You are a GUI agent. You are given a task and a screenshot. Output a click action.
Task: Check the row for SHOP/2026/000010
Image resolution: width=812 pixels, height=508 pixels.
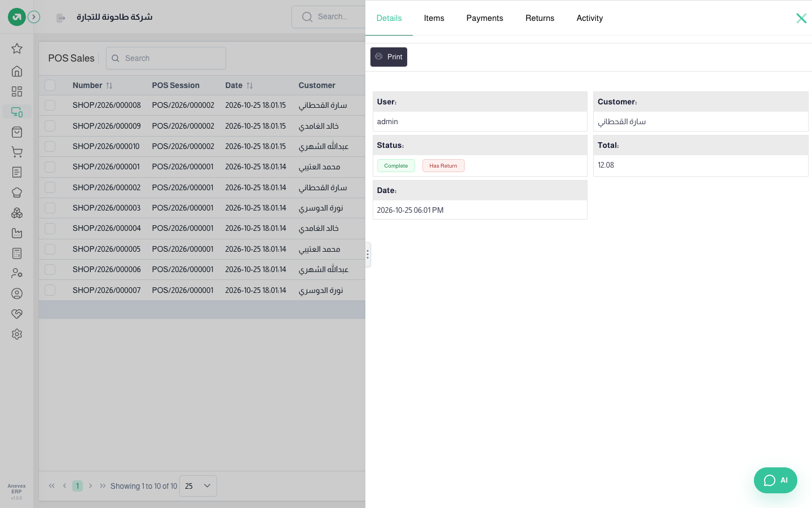pyautogui.click(x=50, y=146)
